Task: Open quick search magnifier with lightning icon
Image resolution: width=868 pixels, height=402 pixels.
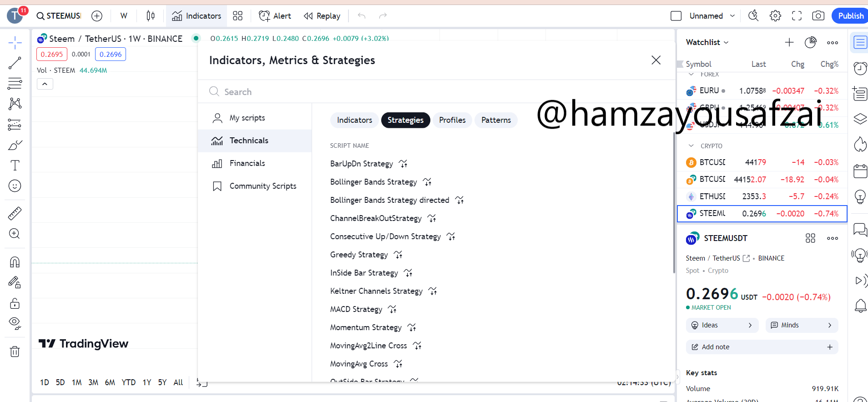Action: 753,16
